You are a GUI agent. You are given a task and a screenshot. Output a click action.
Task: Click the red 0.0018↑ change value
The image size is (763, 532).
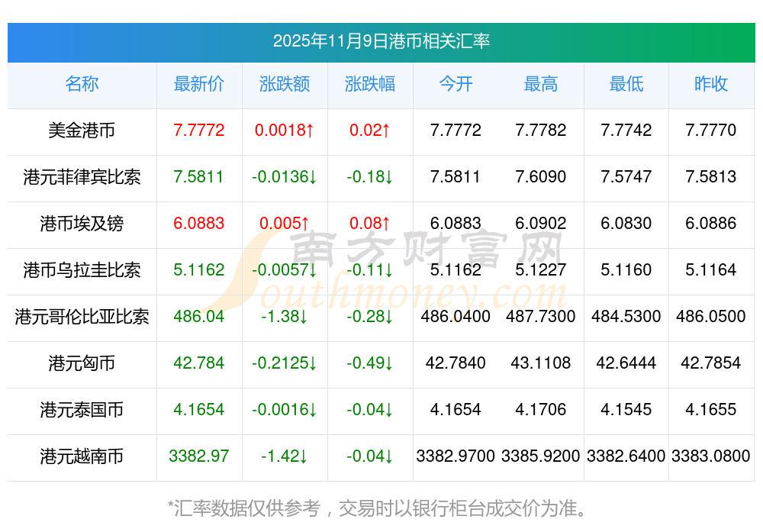[x=285, y=131]
